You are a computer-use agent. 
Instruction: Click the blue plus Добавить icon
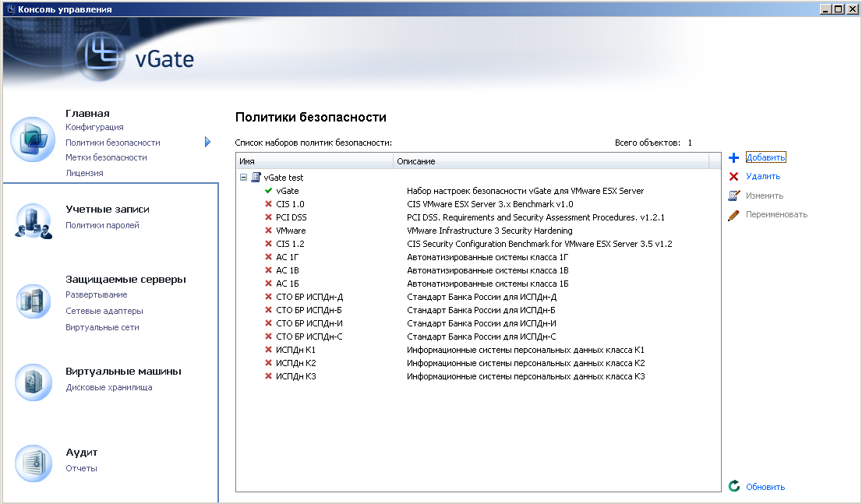tap(733, 157)
